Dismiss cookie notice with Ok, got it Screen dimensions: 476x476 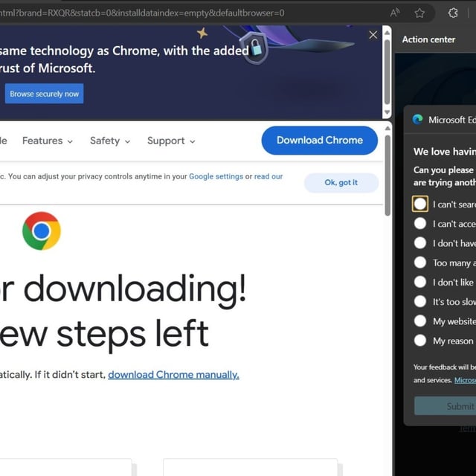click(341, 182)
